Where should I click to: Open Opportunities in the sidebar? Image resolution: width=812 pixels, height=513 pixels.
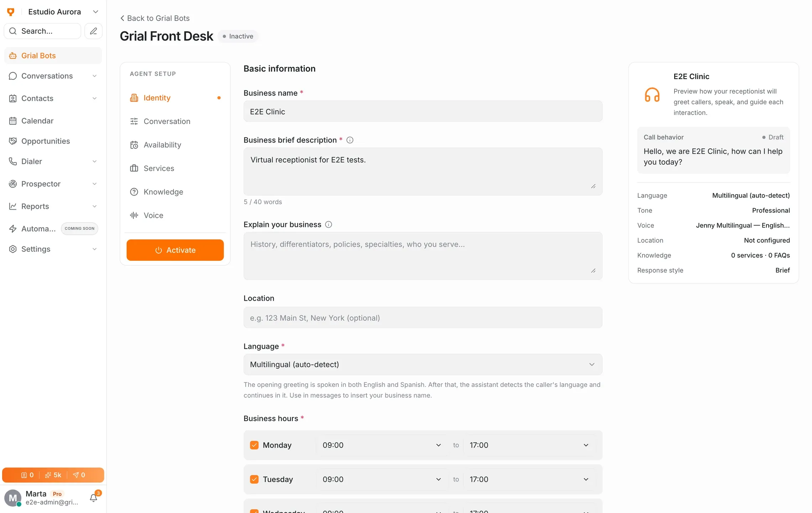pyautogui.click(x=53, y=141)
